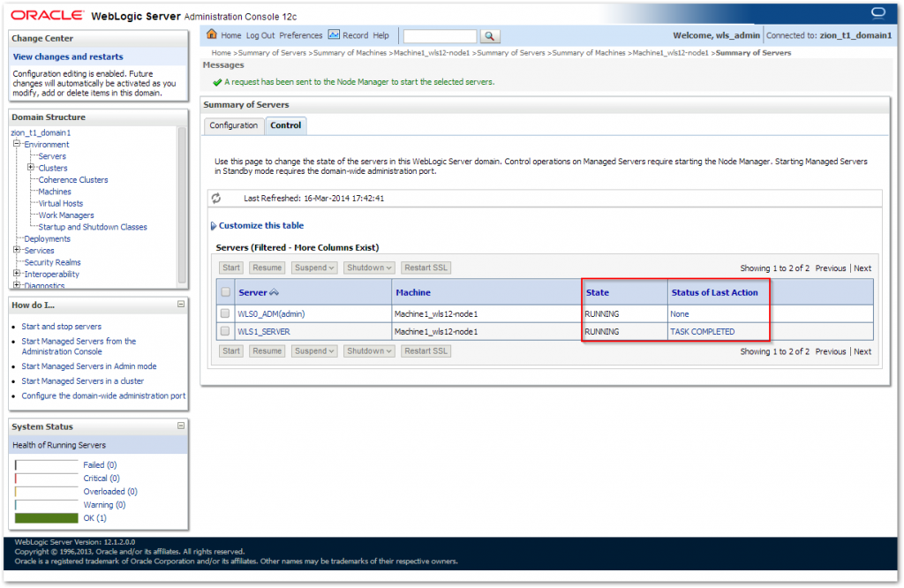Open Preferences in the top menu

[x=301, y=35]
